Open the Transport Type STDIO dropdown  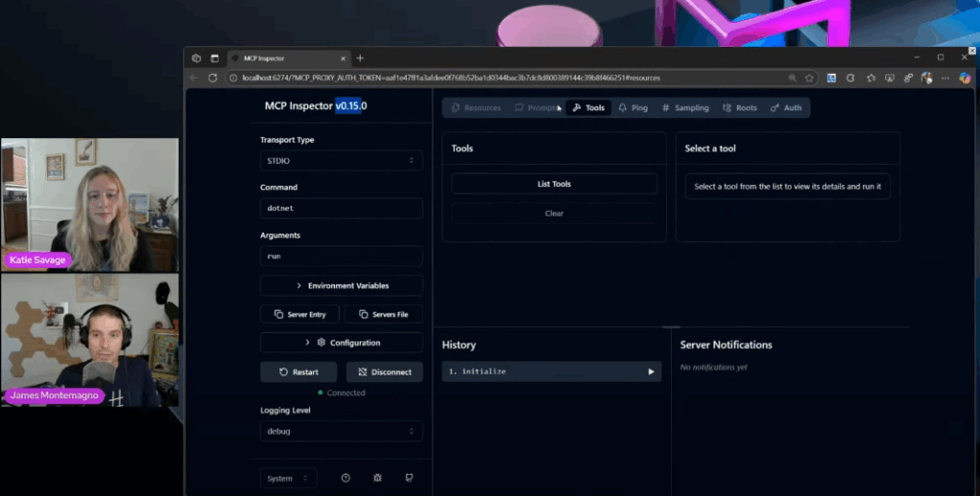(341, 161)
